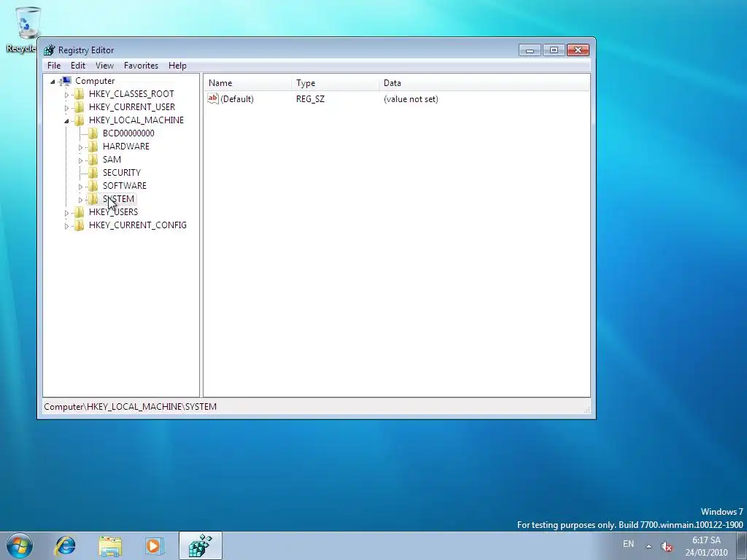This screenshot has width=747, height=560.
Task: Maximize the Registry Editor window
Action: pos(554,50)
